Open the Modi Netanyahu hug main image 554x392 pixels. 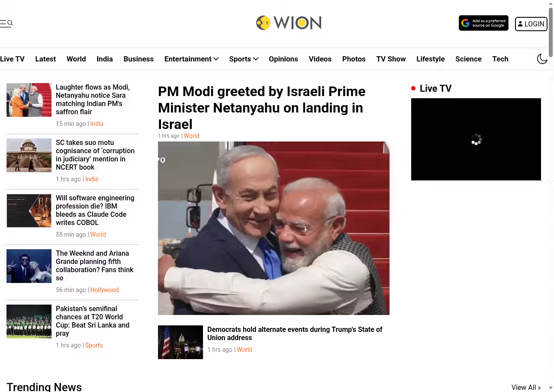coord(274,228)
